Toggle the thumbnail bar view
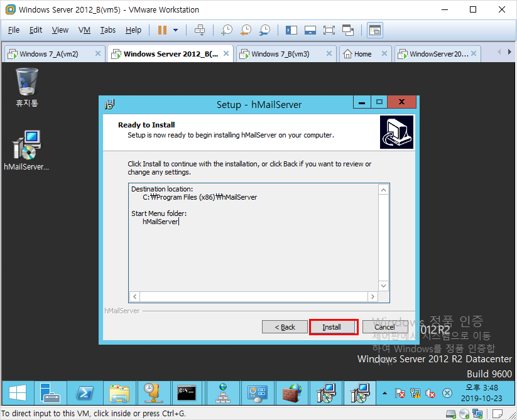 (x=310, y=30)
